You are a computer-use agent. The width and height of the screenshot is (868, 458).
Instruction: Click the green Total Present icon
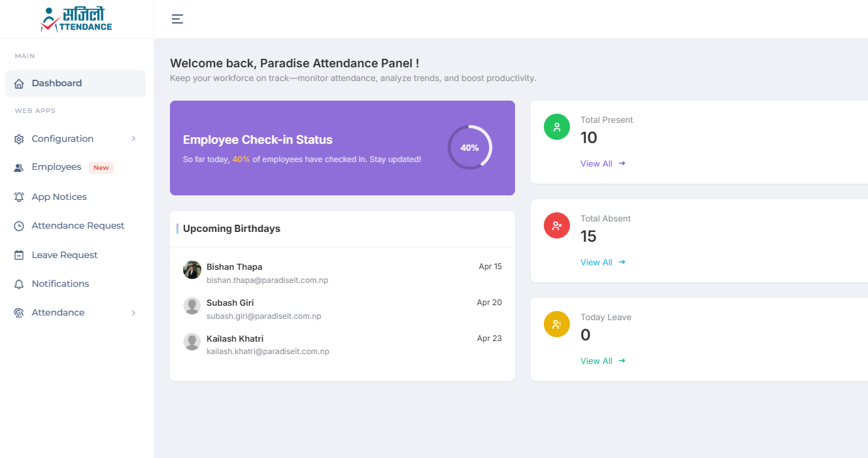click(x=557, y=127)
